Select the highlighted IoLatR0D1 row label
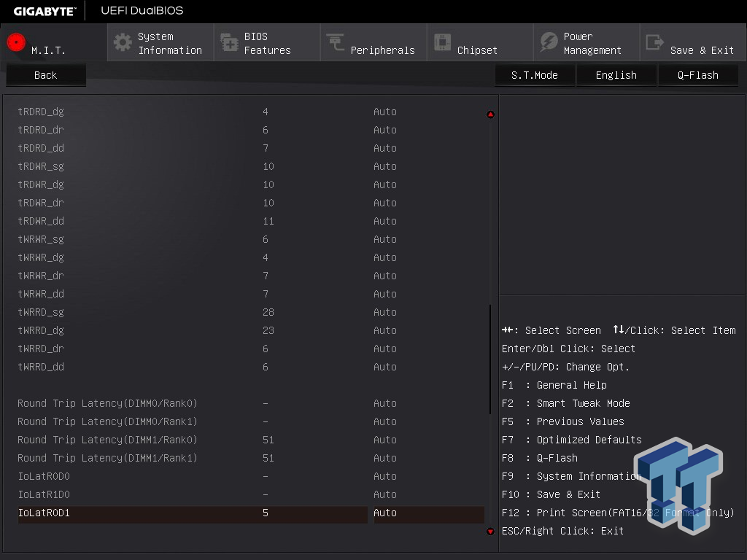The height and width of the screenshot is (560, 747). 44,513
